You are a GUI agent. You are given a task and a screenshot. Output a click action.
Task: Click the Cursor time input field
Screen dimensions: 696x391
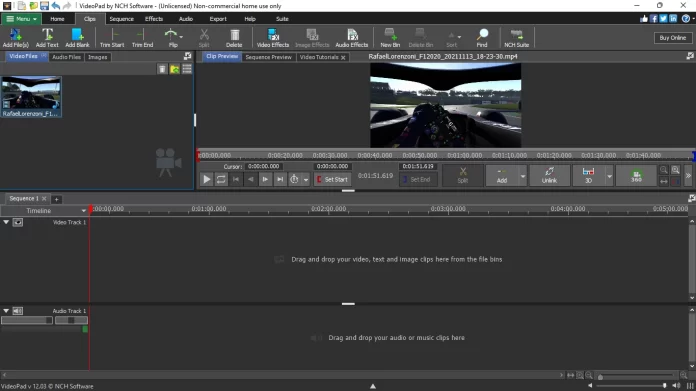[x=264, y=166]
